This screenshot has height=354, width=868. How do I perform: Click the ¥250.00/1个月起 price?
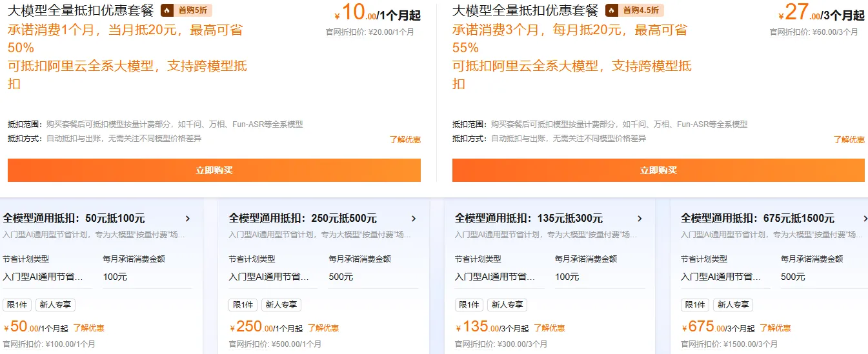tap(266, 327)
